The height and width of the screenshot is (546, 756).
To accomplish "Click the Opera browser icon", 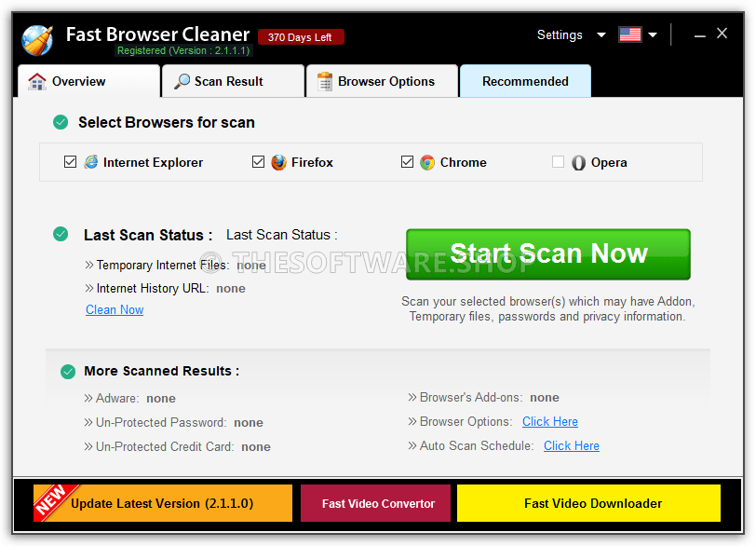I will coord(578,162).
